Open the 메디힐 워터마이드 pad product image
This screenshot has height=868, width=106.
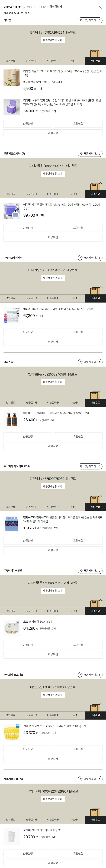(12, 211)
